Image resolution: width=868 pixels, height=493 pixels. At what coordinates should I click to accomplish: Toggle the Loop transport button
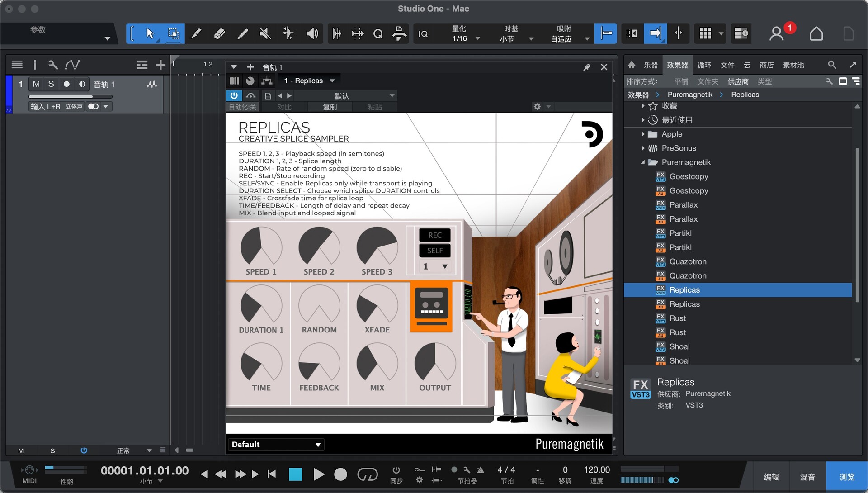367,474
